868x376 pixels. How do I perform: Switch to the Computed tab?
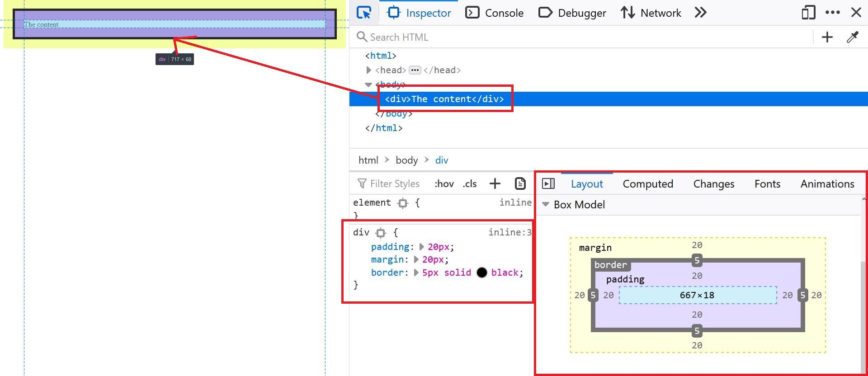[x=648, y=183]
